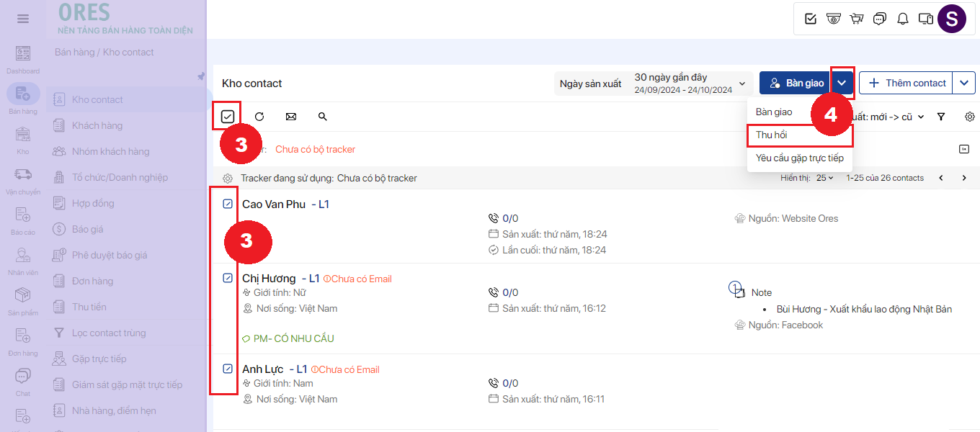
Task: Expand the dropdown arrow next to Bàn giao
Action: click(x=842, y=84)
